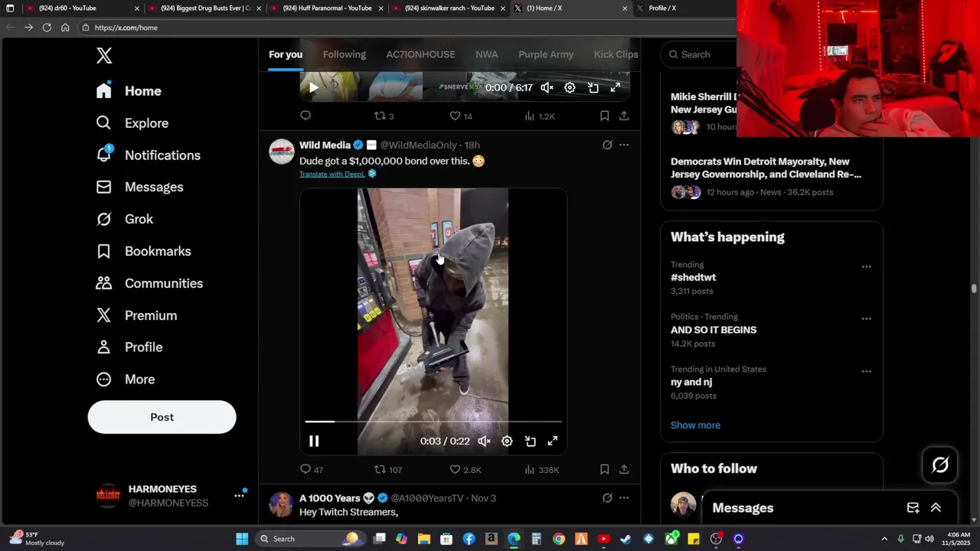Image resolution: width=980 pixels, height=551 pixels.
Task: Open the Wild Media profile name
Action: point(325,145)
